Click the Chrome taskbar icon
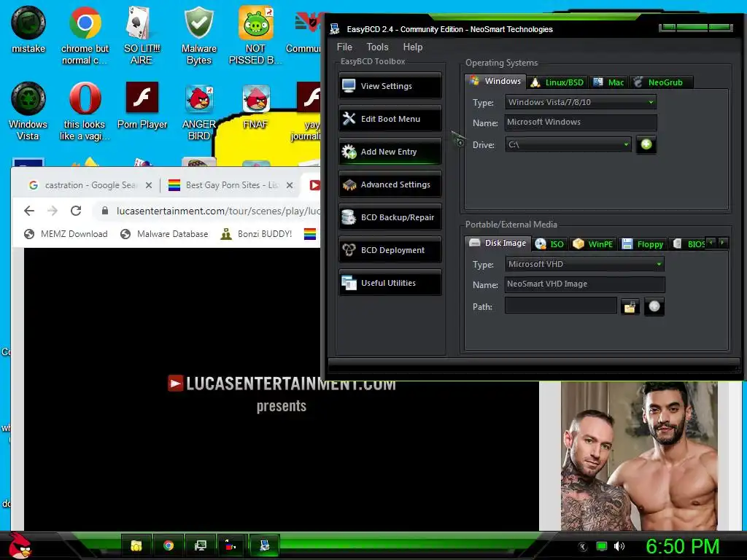This screenshot has width=747, height=560. 169,545
